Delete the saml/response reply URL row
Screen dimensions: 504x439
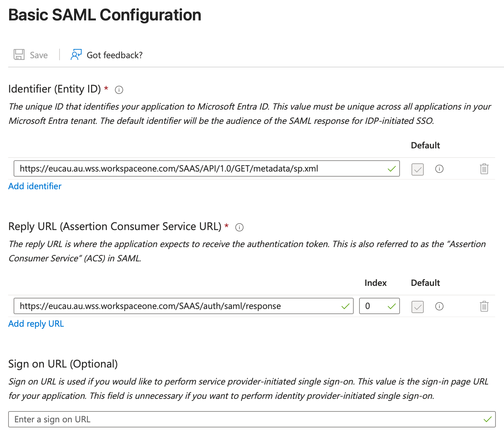click(x=484, y=306)
